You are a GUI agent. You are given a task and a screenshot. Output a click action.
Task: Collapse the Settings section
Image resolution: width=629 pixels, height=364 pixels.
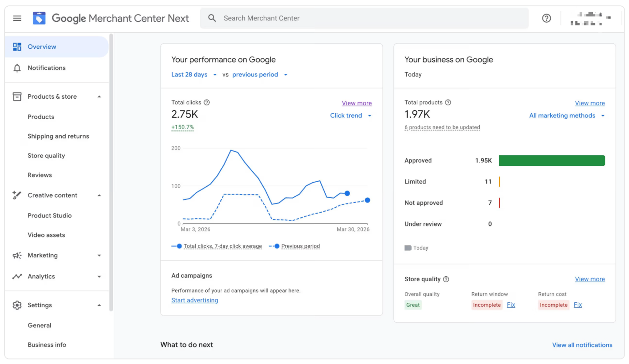click(99, 305)
